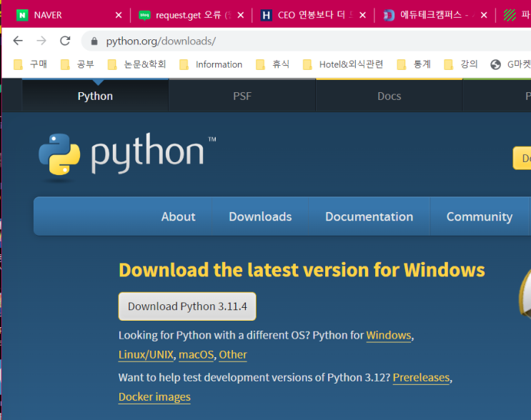Image resolution: width=531 pixels, height=420 pixels.
Task: Click the browser forward arrow
Action: click(x=41, y=41)
